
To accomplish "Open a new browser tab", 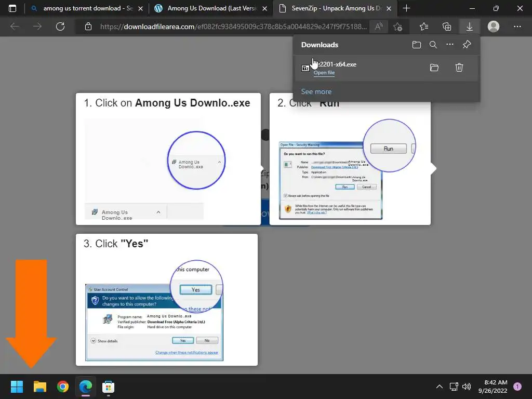I will tap(406, 8).
